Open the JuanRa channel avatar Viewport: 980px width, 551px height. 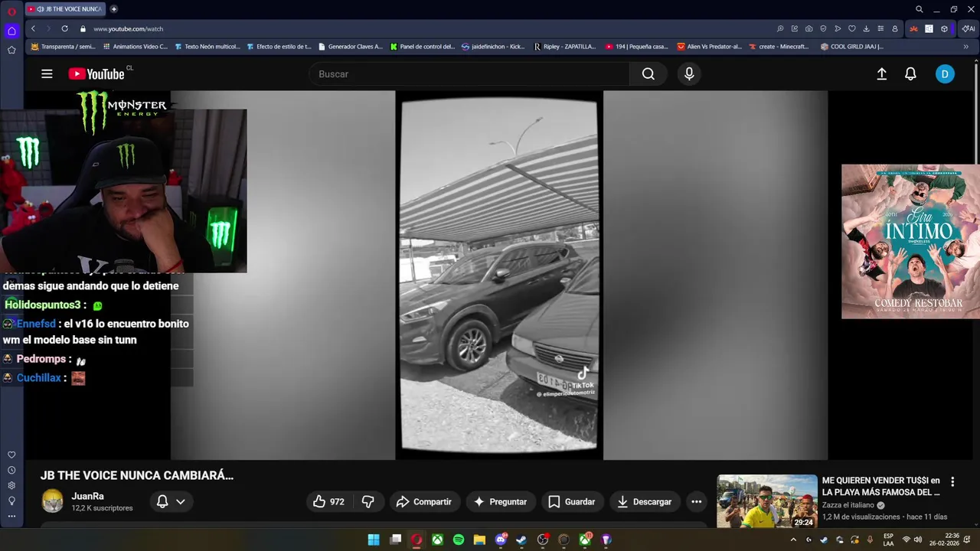pyautogui.click(x=53, y=502)
